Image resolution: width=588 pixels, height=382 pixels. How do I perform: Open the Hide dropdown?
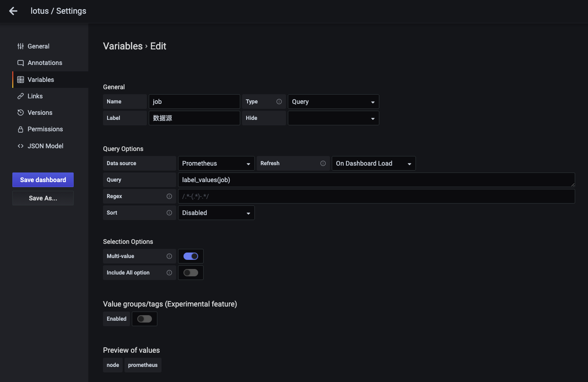click(x=334, y=118)
